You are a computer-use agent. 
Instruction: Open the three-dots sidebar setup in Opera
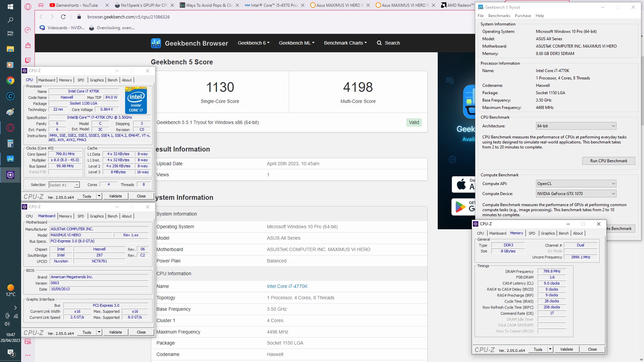tap(28, 355)
